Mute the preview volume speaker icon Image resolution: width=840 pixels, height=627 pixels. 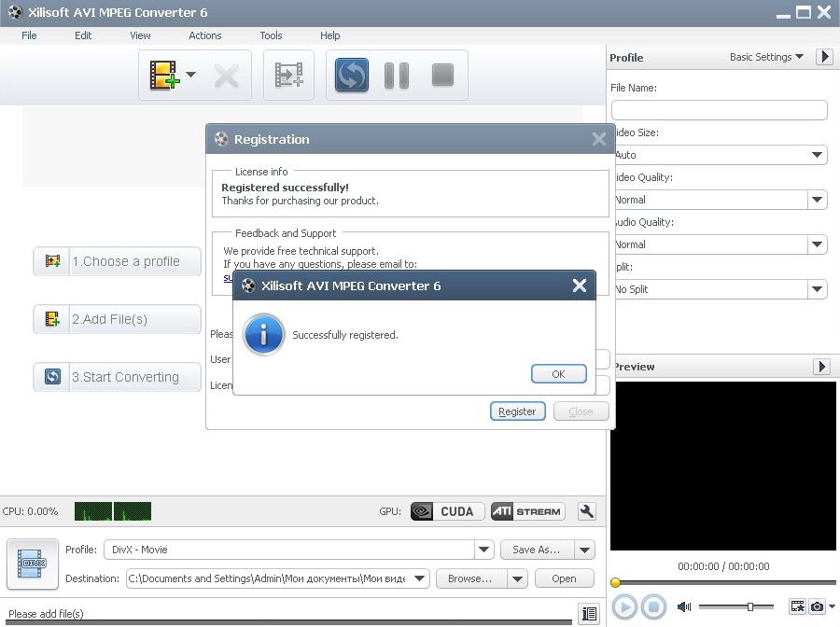tap(684, 606)
